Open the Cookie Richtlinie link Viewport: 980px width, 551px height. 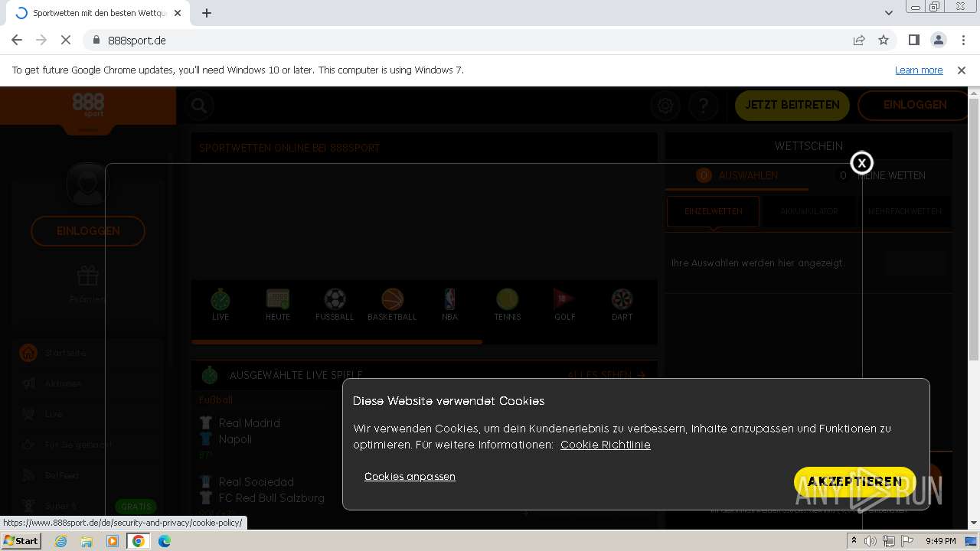[605, 445]
